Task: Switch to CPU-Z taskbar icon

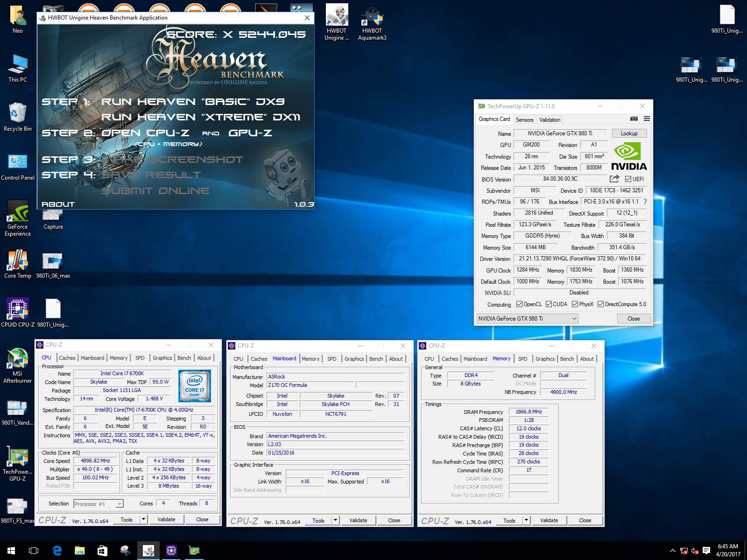Action: [x=171, y=551]
